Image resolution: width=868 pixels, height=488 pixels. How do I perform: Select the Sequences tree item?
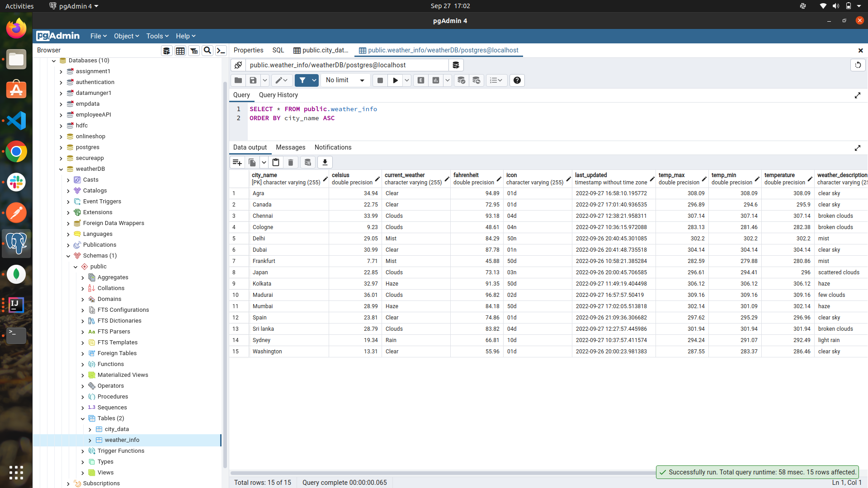112,408
